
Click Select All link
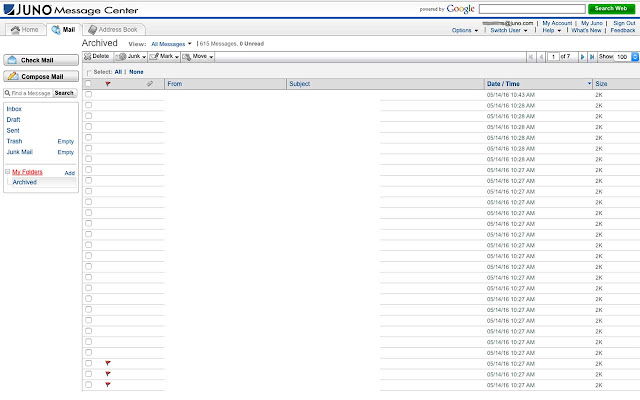pos(118,72)
